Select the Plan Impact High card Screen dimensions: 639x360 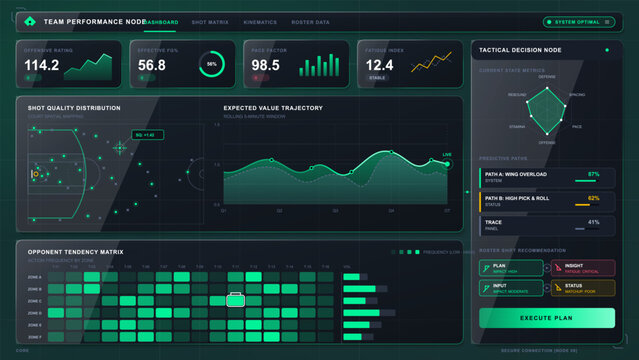(x=511, y=268)
